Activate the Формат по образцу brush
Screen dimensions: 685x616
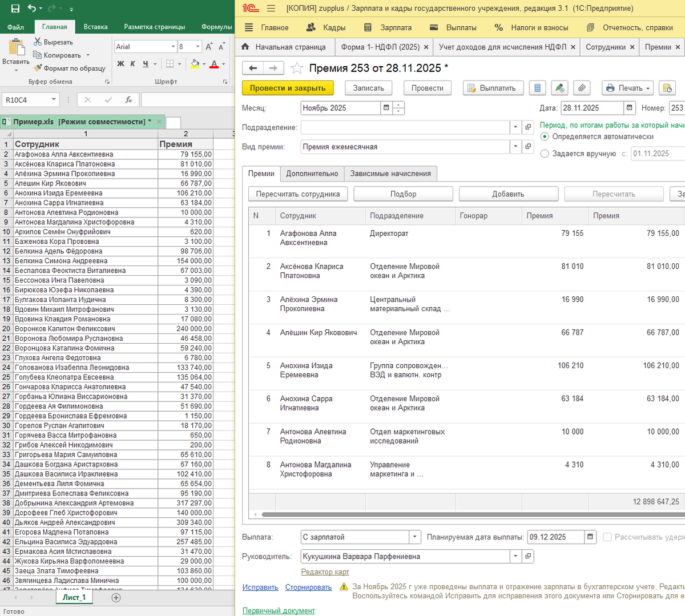38,68
